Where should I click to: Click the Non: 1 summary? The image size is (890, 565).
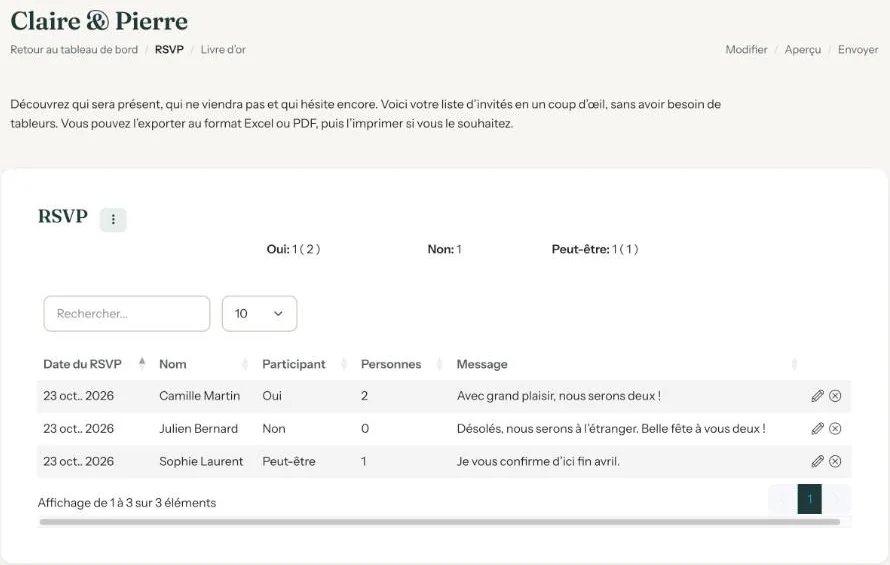coord(444,249)
